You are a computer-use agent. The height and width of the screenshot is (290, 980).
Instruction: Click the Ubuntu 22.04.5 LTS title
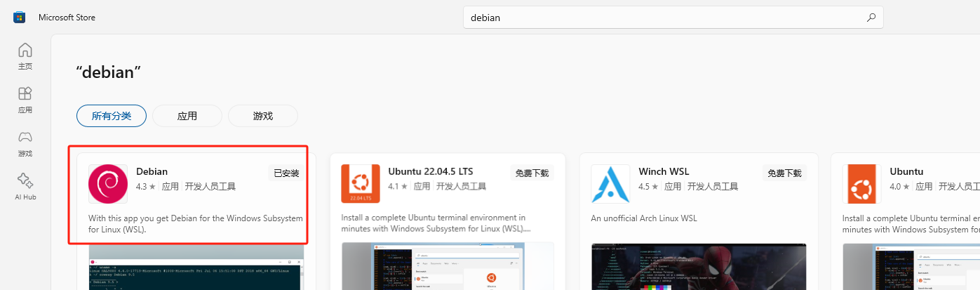pyautogui.click(x=431, y=171)
